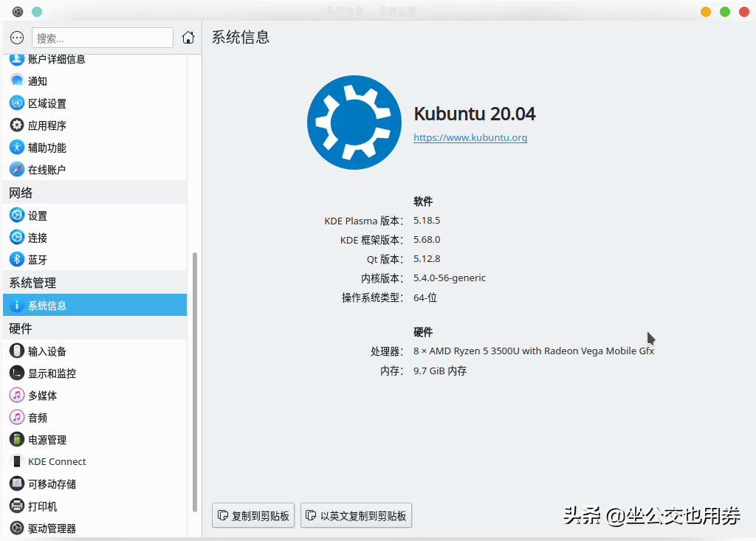Click the home icon beside search
The height and width of the screenshot is (541, 756).
tap(188, 36)
